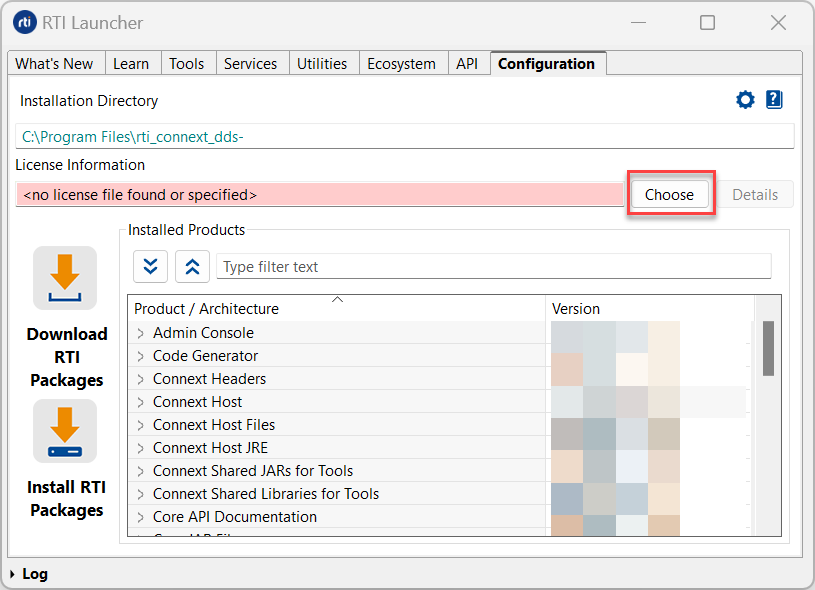
Task: Expand the Core API Documentation row
Action: click(x=140, y=517)
